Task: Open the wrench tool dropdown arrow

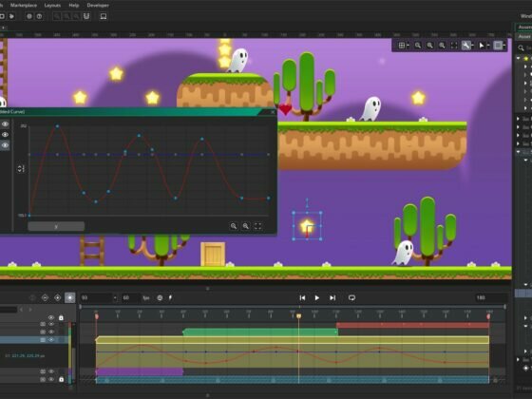Action: (472, 46)
